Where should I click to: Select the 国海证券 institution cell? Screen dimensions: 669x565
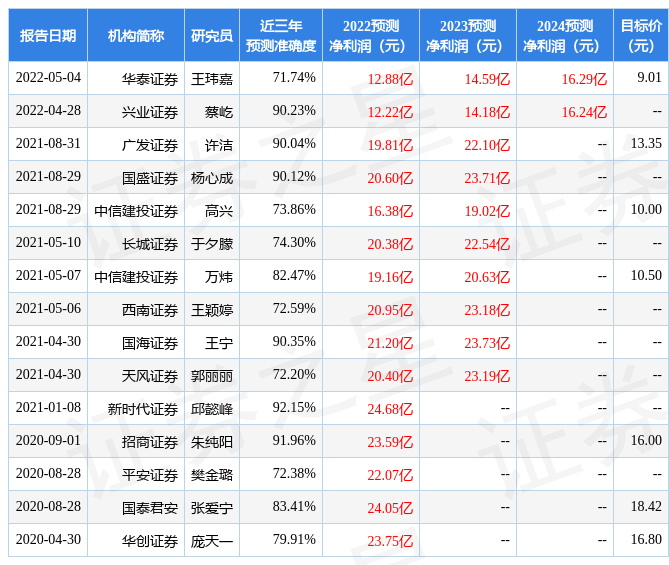pos(150,343)
